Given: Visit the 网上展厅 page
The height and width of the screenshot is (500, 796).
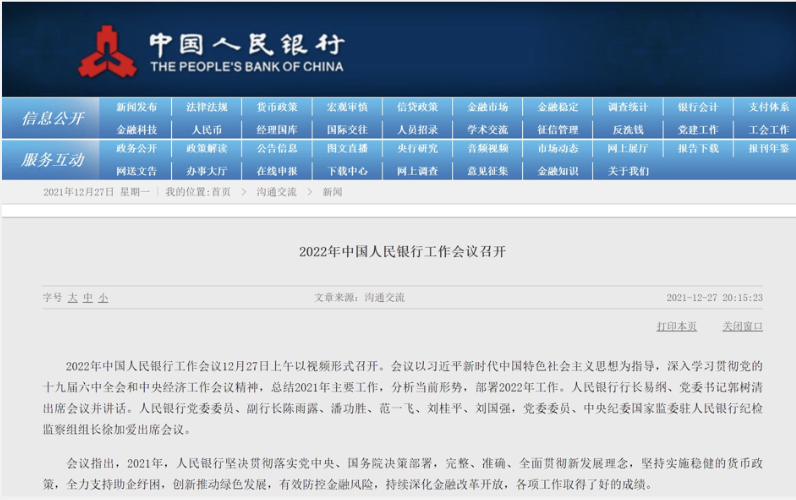Looking at the screenshot, I should pos(628,148).
